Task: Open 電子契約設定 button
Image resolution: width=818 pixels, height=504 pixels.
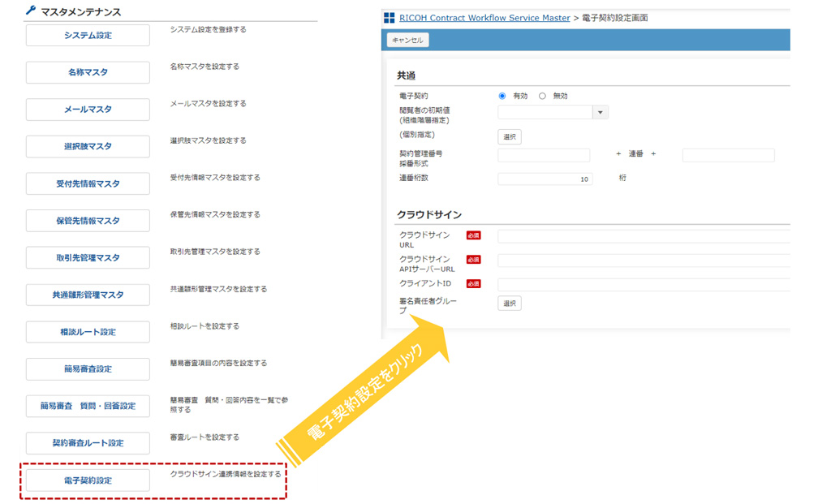Action: 88,480
